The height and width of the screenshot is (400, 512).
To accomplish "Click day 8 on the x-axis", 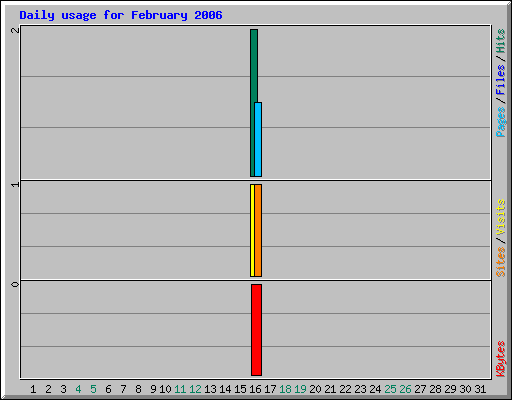I will pos(138,389).
